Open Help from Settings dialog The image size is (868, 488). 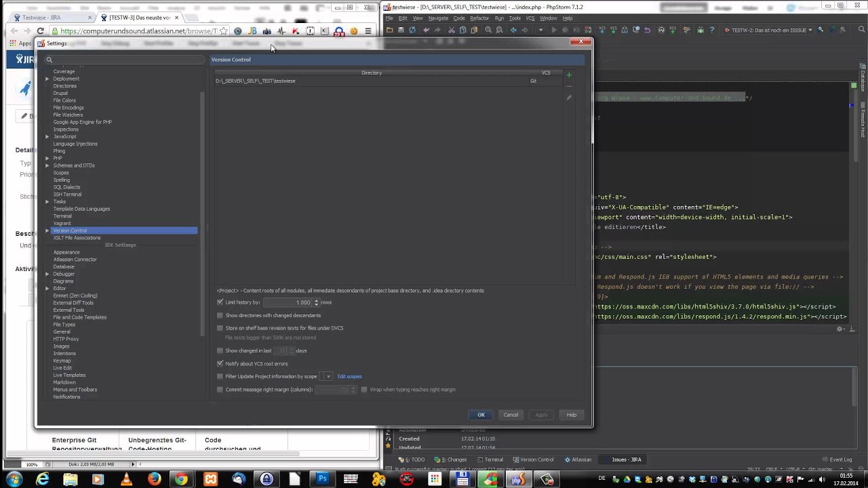pyautogui.click(x=572, y=415)
